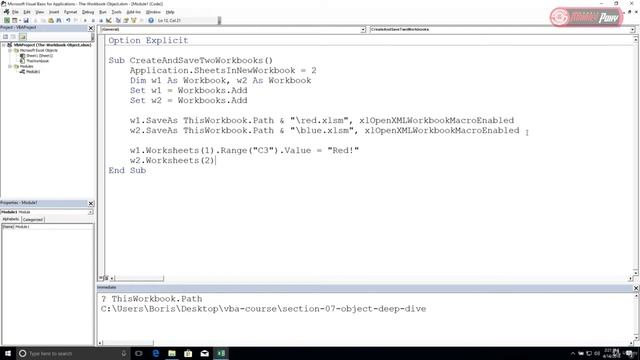The height and width of the screenshot is (360, 640).
Task: Open the Properties Window toolbar icon
Action: click(x=126, y=20)
